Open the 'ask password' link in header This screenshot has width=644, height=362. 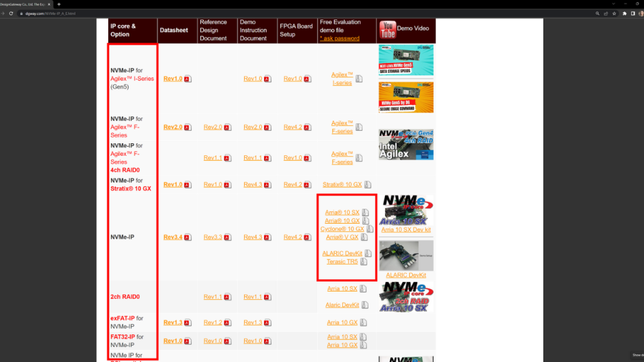pos(340,38)
